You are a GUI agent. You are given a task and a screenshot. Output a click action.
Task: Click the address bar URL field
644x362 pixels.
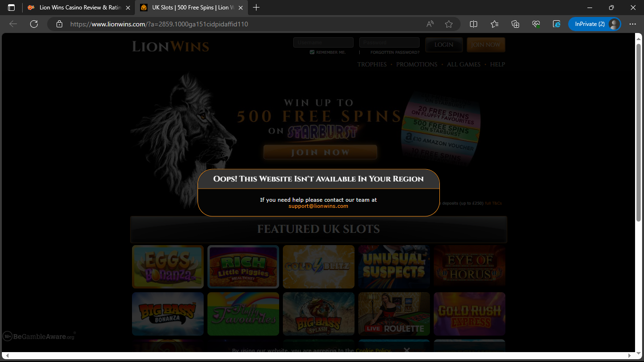(236, 24)
